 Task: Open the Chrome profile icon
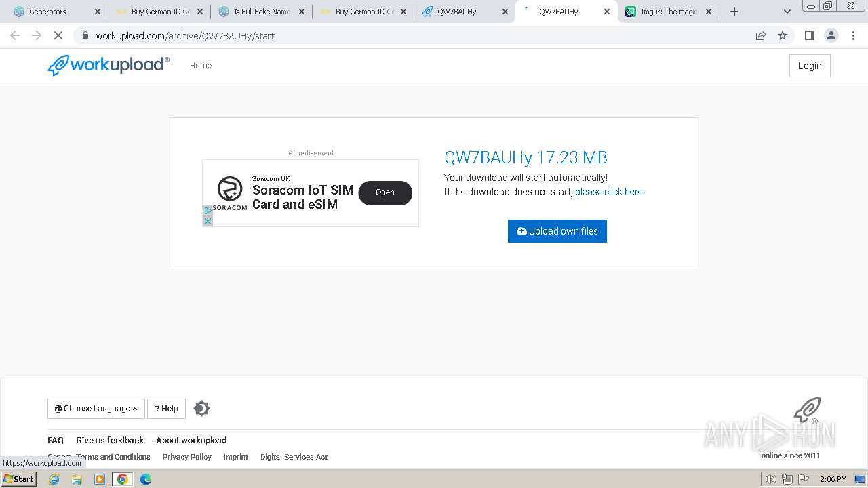[831, 35]
